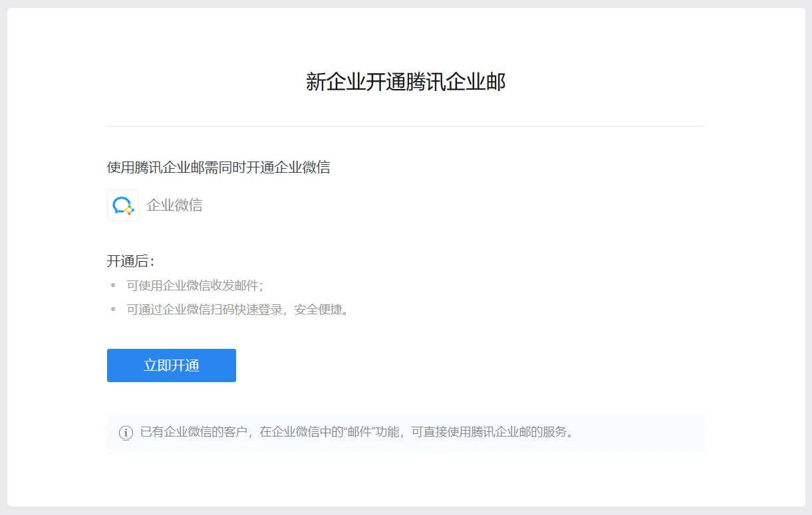Click the notice text starting with 已有企业微信的客户
Image resolution: width=812 pixels, height=515 pixels.
[356, 432]
